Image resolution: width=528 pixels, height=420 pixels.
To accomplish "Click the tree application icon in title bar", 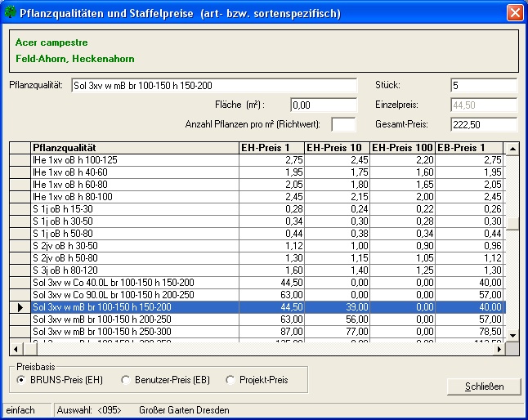I will [10, 12].
